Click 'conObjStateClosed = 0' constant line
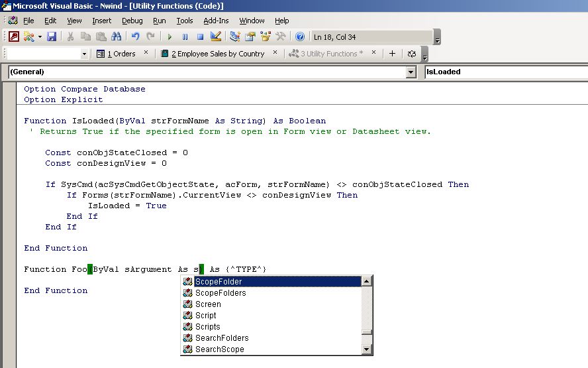Screen dimensions: 588x368 117,153
